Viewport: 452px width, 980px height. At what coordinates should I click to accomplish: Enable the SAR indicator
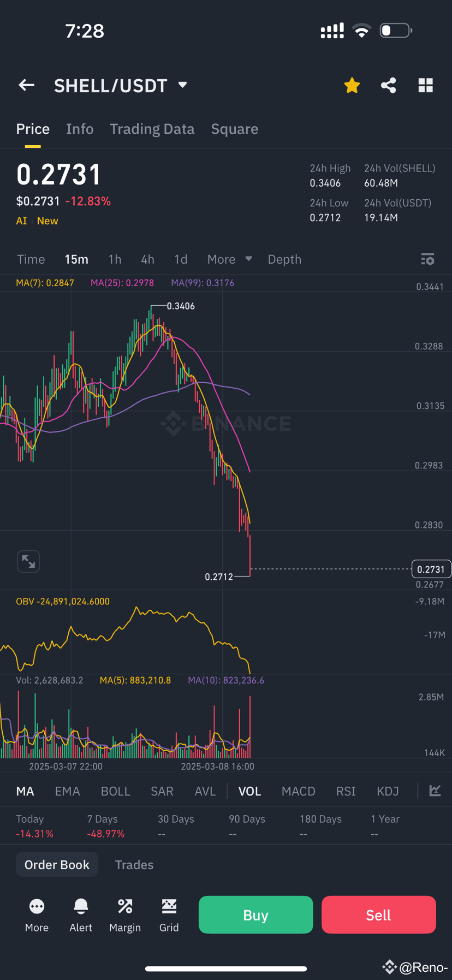[162, 791]
